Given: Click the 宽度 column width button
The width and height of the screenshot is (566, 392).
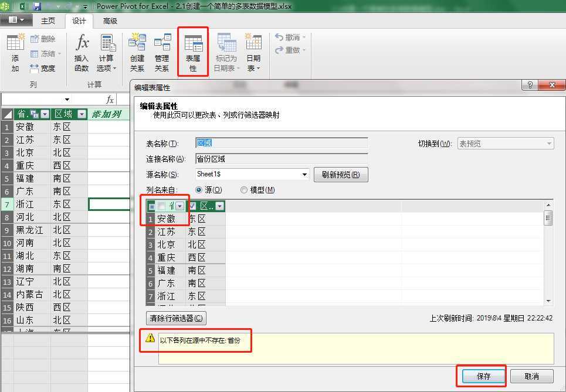Looking at the screenshot, I should pyautogui.click(x=43, y=68).
